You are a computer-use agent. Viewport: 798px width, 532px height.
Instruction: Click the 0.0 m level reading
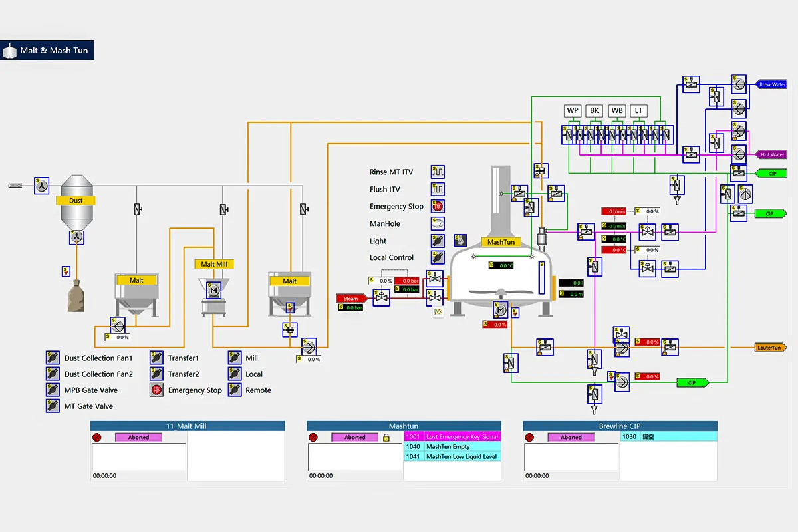[x=571, y=294]
